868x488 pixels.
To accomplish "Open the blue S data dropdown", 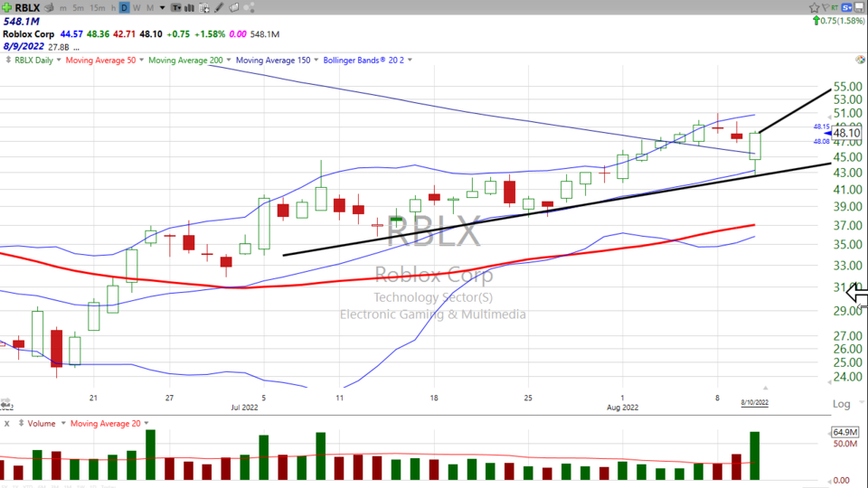I will (x=847, y=7).
